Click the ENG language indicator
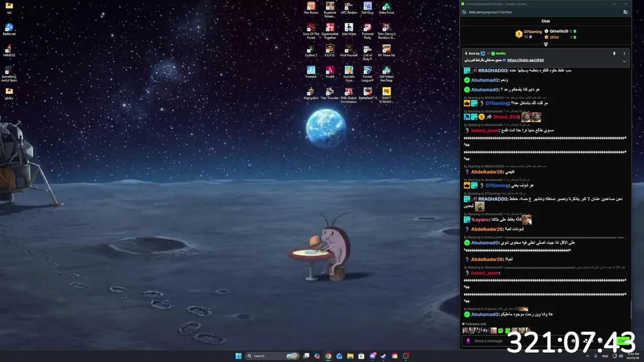The height and width of the screenshot is (362, 644). pyautogui.click(x=605, y=356)
